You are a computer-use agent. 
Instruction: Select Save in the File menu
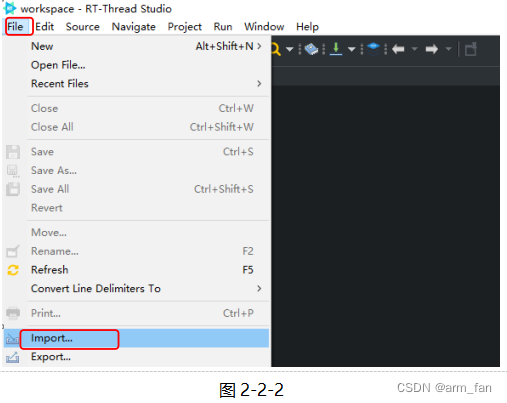tap(136, 152)
